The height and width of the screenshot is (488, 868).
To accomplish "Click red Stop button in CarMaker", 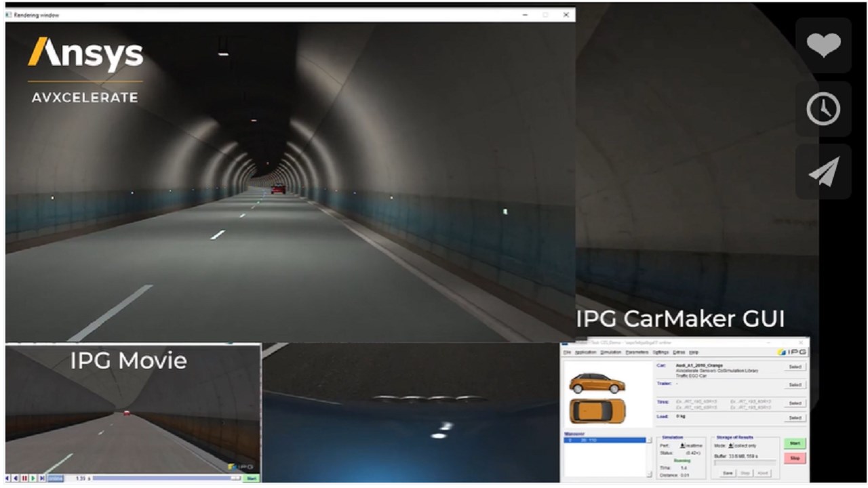I will 795,458.
